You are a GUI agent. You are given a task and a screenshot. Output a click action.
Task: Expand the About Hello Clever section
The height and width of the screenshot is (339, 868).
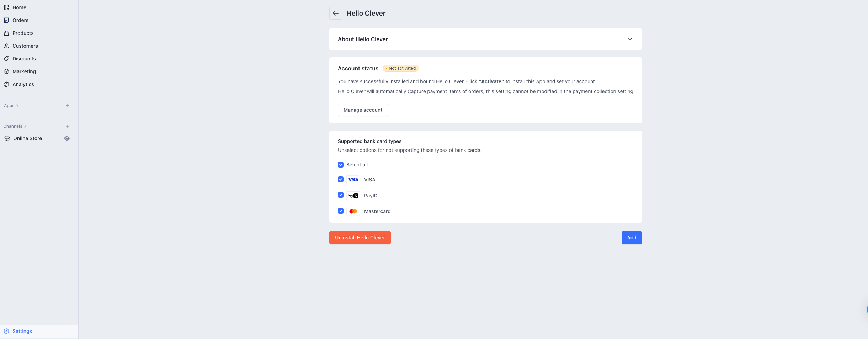point(630,39)
